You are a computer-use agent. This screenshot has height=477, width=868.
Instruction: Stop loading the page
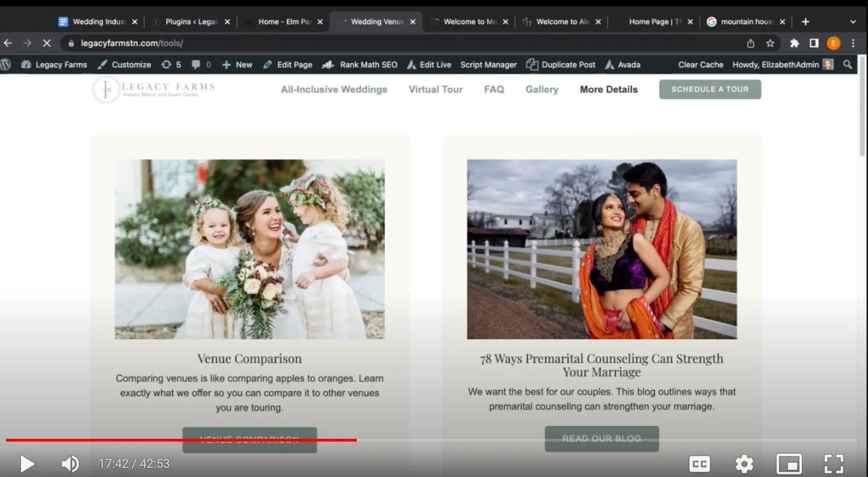[47, 43]
